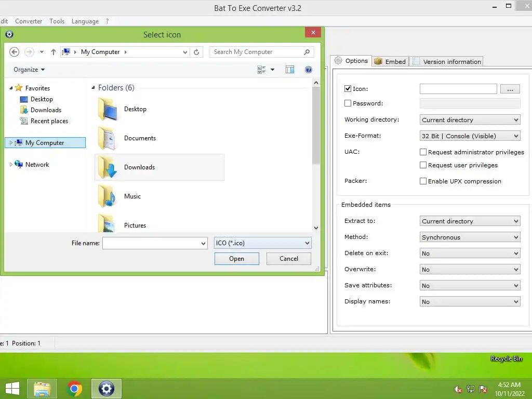This screenshot has height=399, width=532.
Task: Open the Language menu
Action: tap(85, 21)
